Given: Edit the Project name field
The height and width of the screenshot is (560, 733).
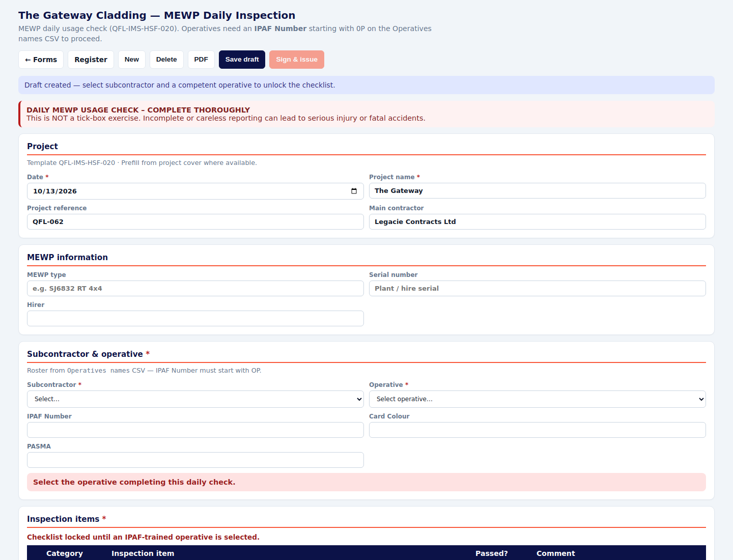Looking at the screenshot, I should [x=538, y=191].
